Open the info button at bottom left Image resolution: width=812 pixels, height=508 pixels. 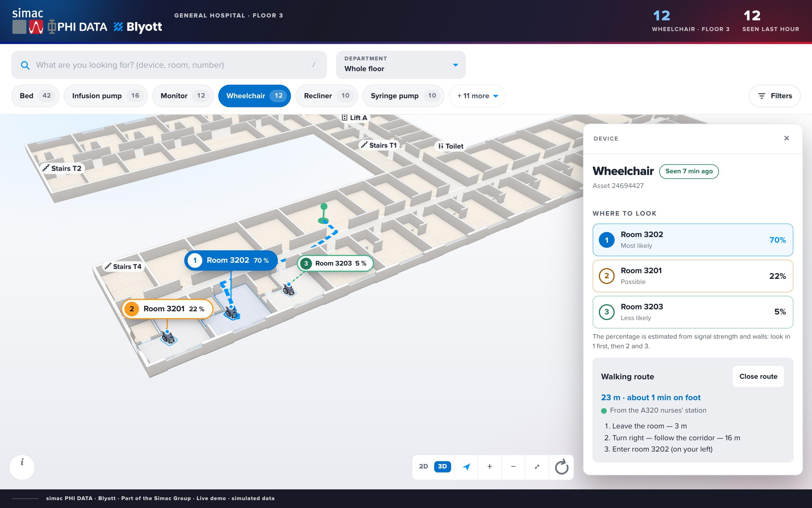[22, 467]
